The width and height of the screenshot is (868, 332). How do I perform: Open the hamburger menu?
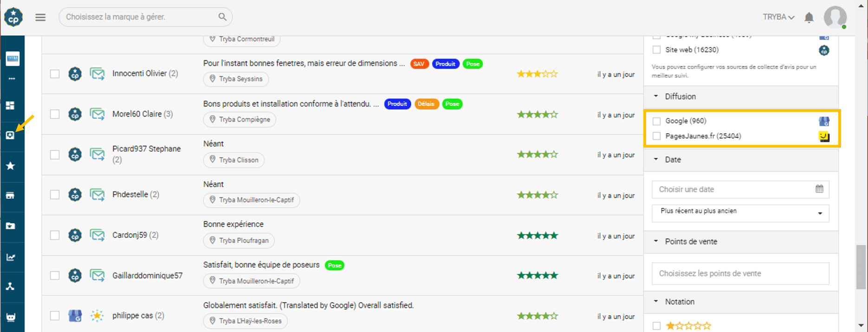coord(40,17)
